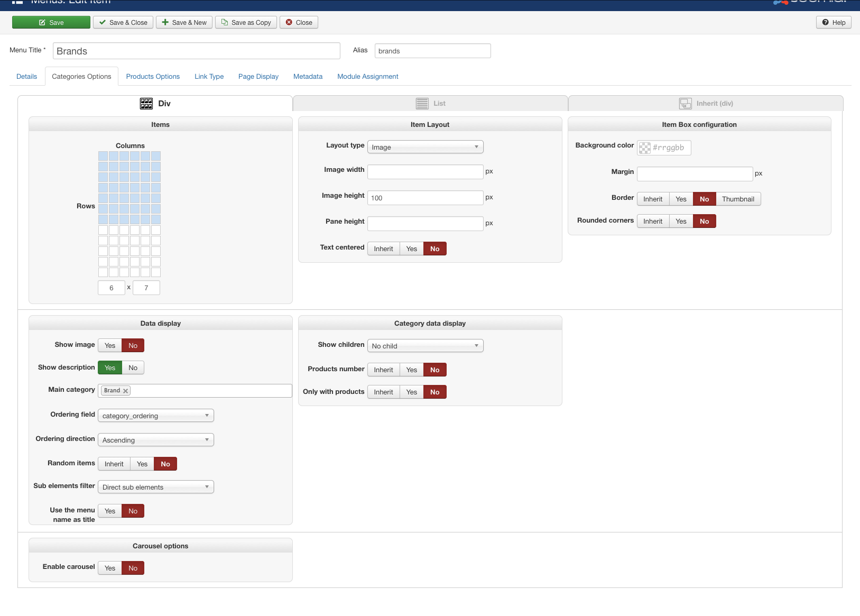Image resolution: width=860 pixels, height=616 pixels.
Task: Open the Background color picker swatch
Action: [644, 148]
